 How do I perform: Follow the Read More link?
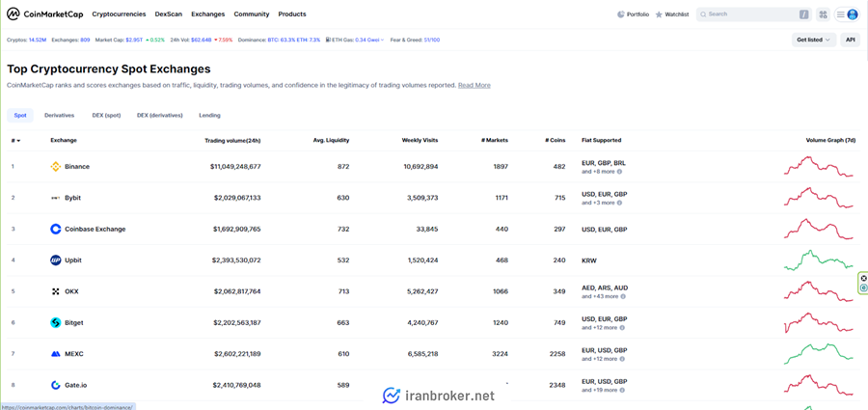(474, 85)
